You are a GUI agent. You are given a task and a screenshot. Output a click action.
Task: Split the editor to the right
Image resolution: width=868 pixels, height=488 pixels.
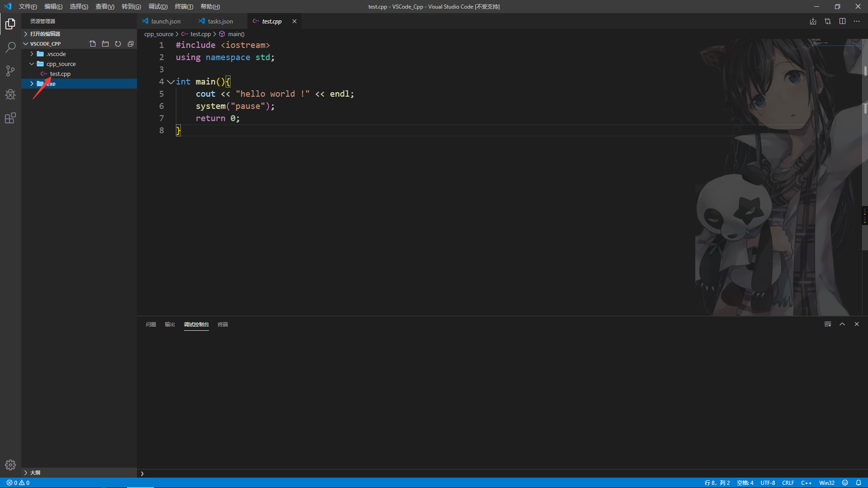pos(842,21)
